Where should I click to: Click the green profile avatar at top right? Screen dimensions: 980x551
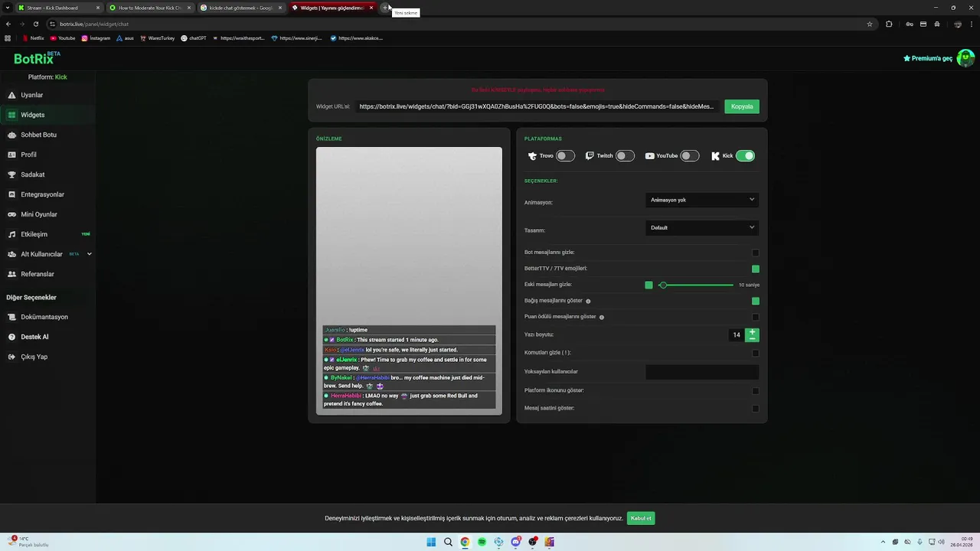pos(965,58)
